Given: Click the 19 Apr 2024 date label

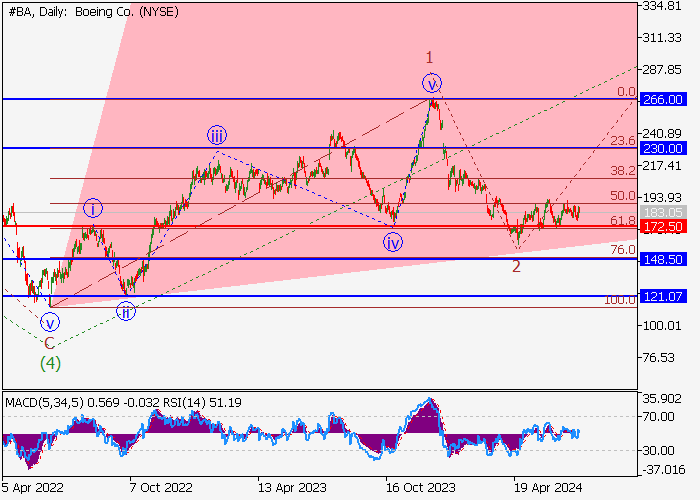Looking at the screenshot, I should (548, 487).
